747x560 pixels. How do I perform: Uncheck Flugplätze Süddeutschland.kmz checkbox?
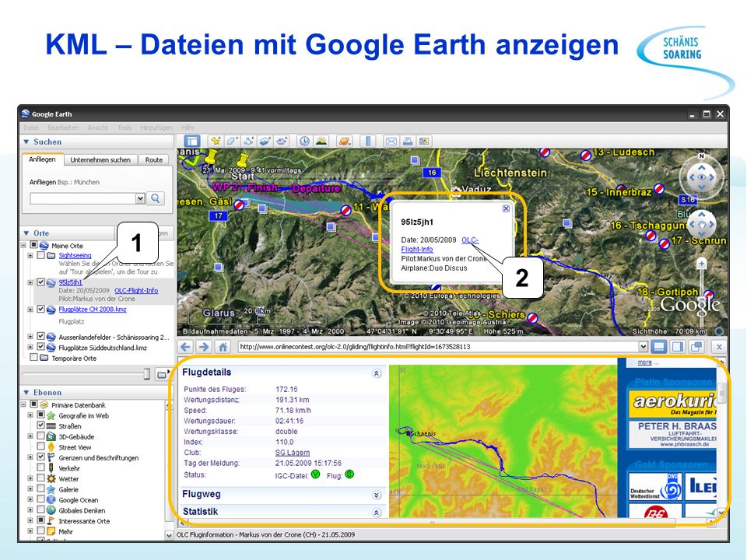41,347
